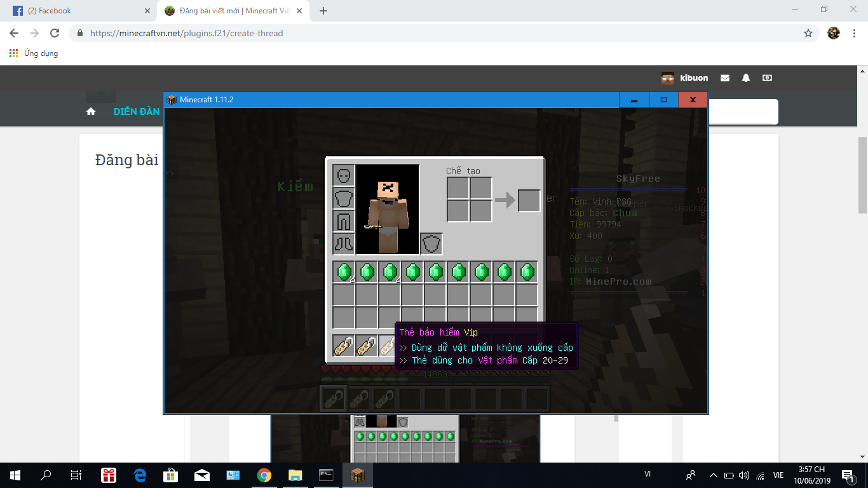Click the top-left crafting grid slot
868x488 pixels.
tap(458, 189)
